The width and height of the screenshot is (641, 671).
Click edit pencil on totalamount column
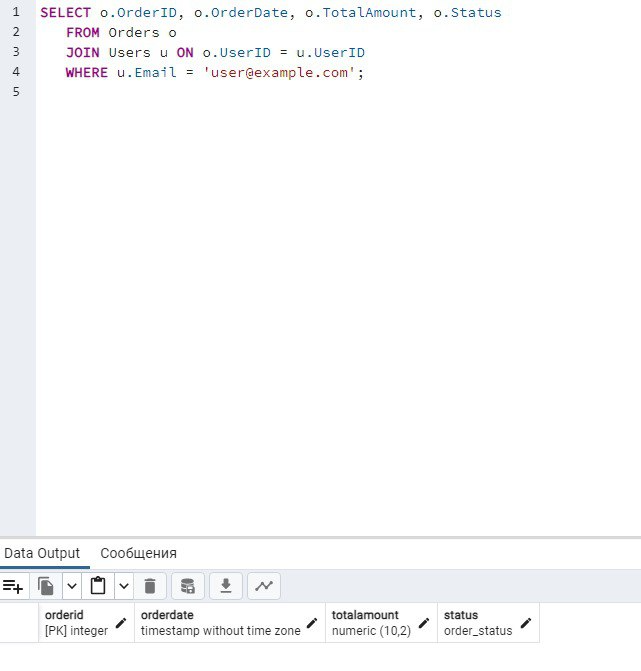coord(424,623)
